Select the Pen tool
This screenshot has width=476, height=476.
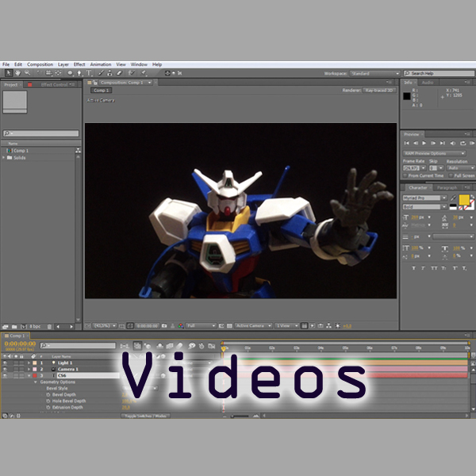click(79, 73)
